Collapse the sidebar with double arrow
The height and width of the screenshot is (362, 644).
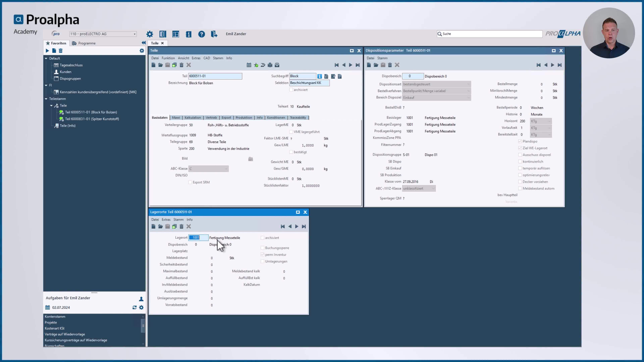[x=144, y=43]
